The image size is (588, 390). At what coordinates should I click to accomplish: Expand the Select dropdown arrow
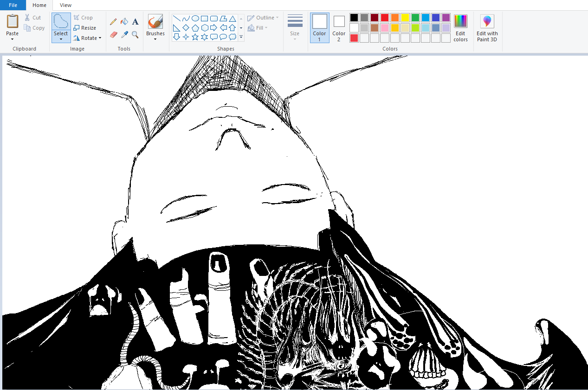61,39
